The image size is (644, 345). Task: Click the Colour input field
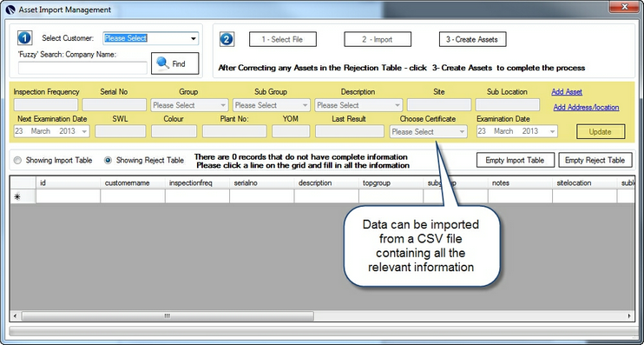point(174,131)
